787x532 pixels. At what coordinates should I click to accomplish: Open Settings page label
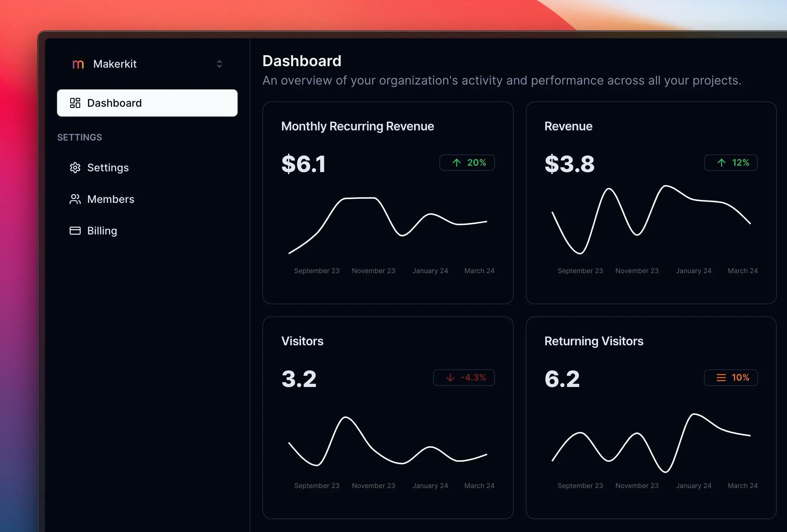click(108, 168)
